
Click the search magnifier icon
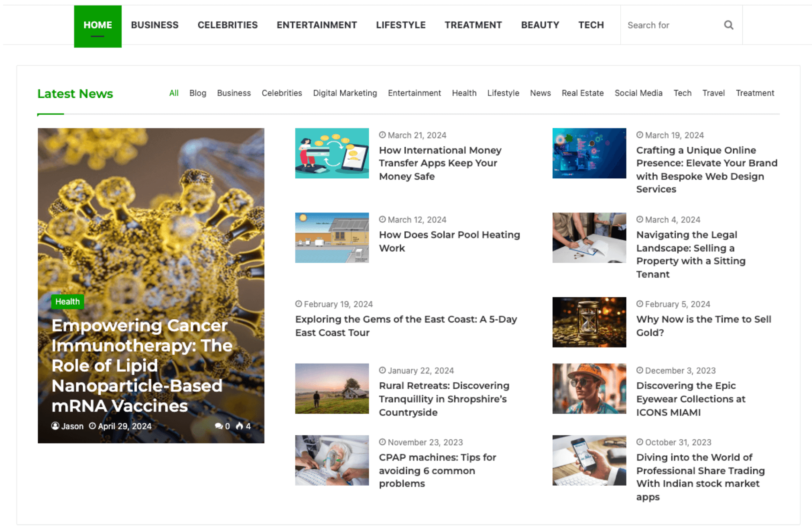[x=728, y=25]
